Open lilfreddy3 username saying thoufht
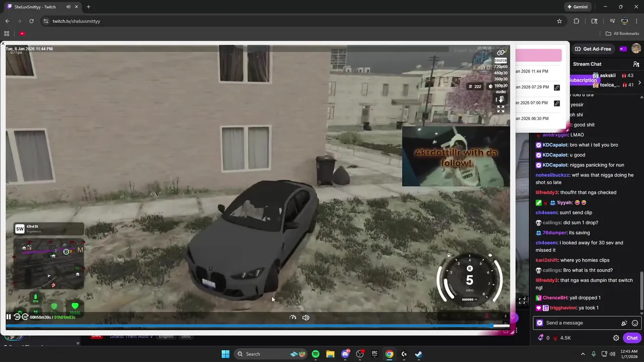This screenshot has height=362, width=644. tap(547, 193)
